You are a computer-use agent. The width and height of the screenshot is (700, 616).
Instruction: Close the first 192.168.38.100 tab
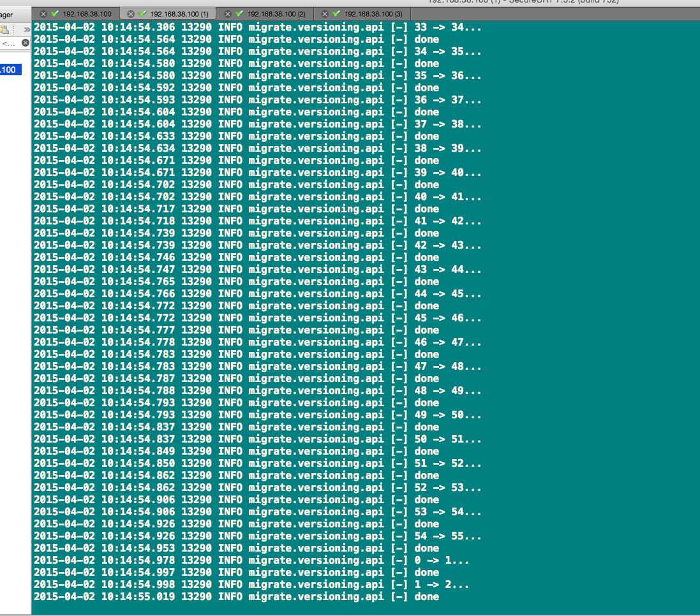click(x=43, y=14)
